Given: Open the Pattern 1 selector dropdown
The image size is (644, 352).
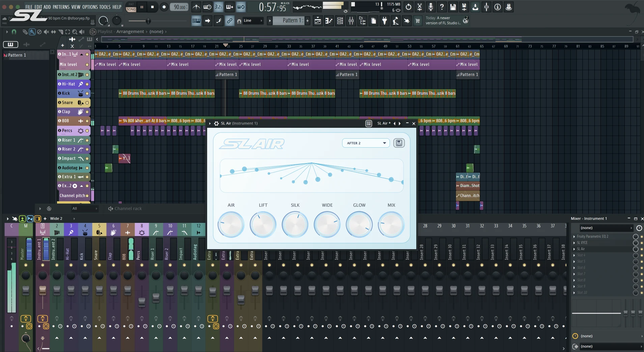Looking at the screenshot, I should [288, 21].
